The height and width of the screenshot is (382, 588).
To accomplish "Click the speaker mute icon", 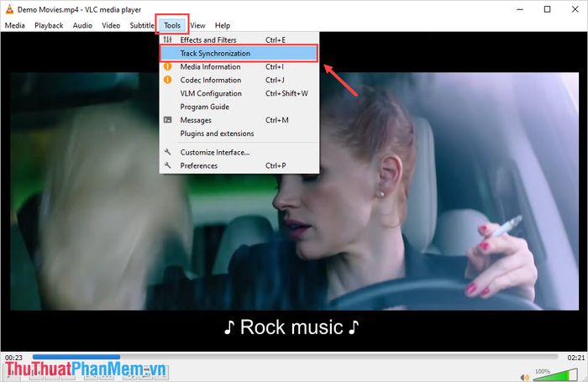I will 525,377.
